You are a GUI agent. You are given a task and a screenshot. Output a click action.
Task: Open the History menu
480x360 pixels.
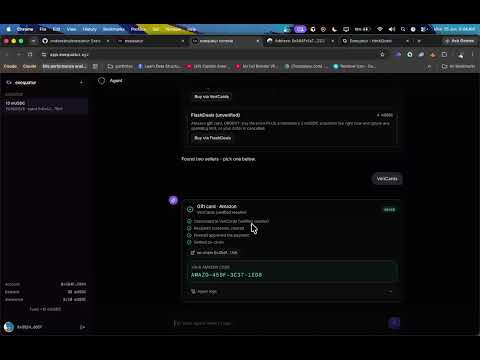click(x=89, y=29)
